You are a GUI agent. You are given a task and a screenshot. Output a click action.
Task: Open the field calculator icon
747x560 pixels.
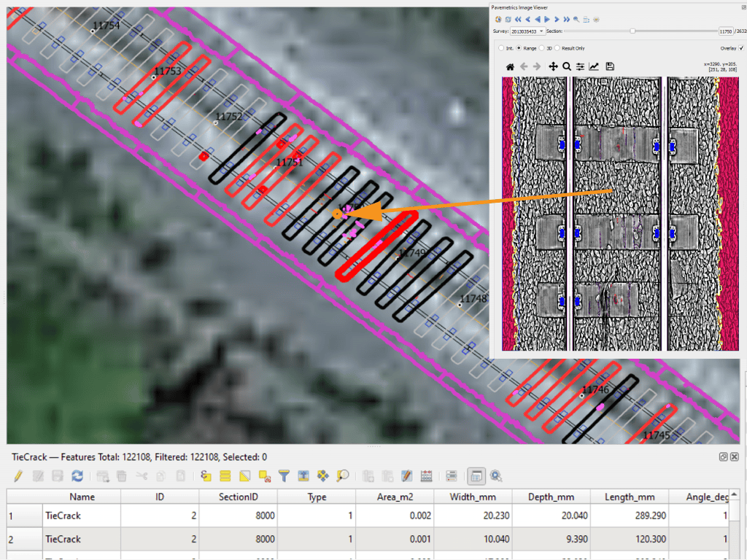[x=427, y=476]
